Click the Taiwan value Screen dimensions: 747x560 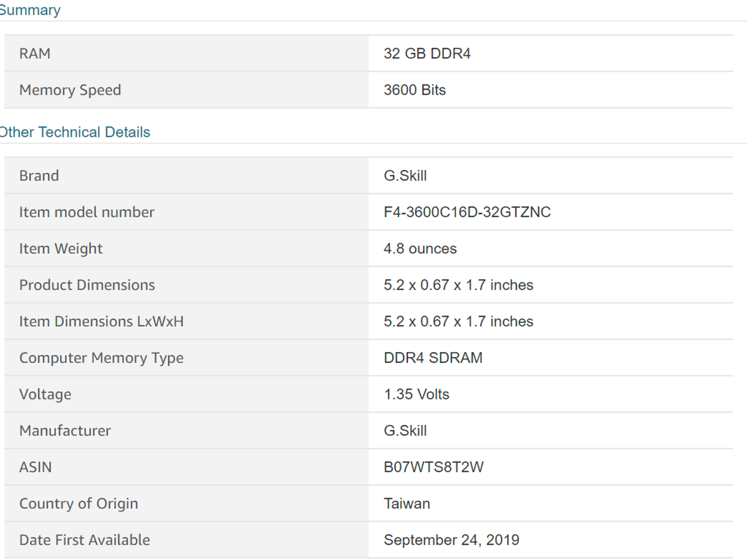click(x=407, y=503)
